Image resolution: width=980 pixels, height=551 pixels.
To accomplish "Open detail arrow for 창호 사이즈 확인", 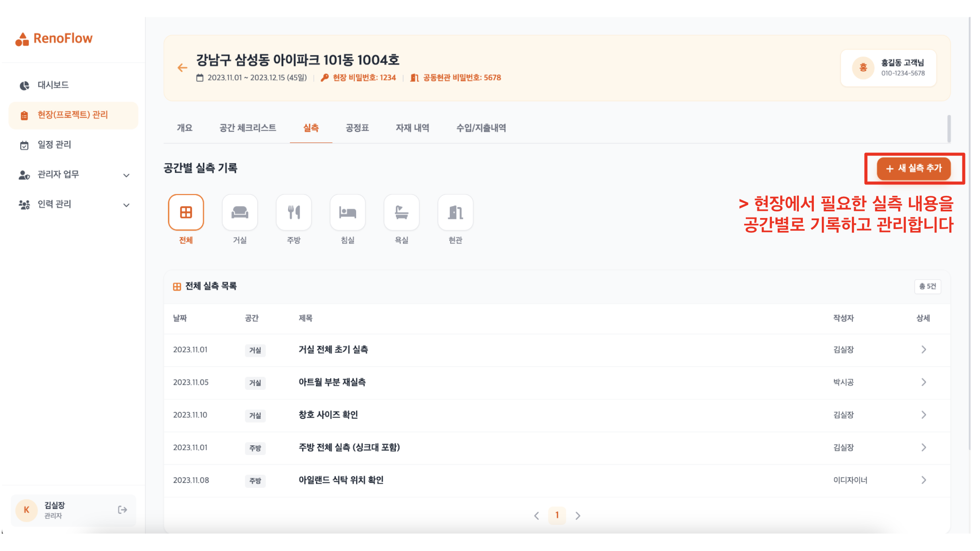I will (x=923, y=415).
